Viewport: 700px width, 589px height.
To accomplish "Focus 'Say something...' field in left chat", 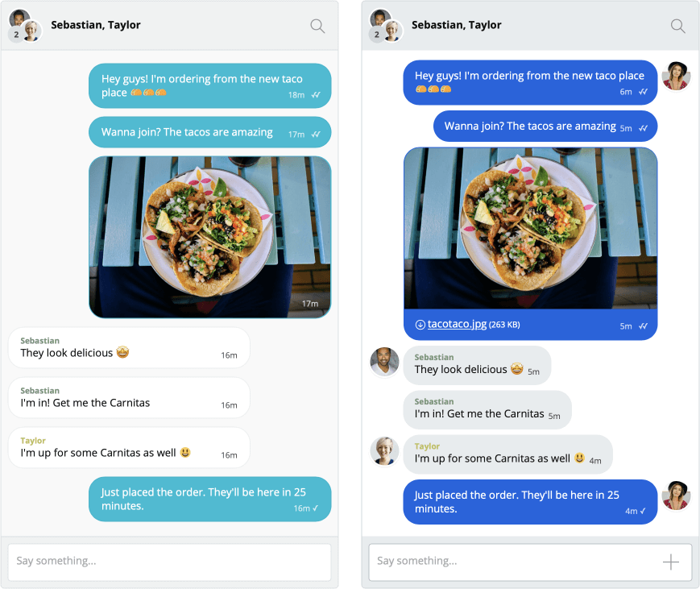I will [x=170, y=562].
